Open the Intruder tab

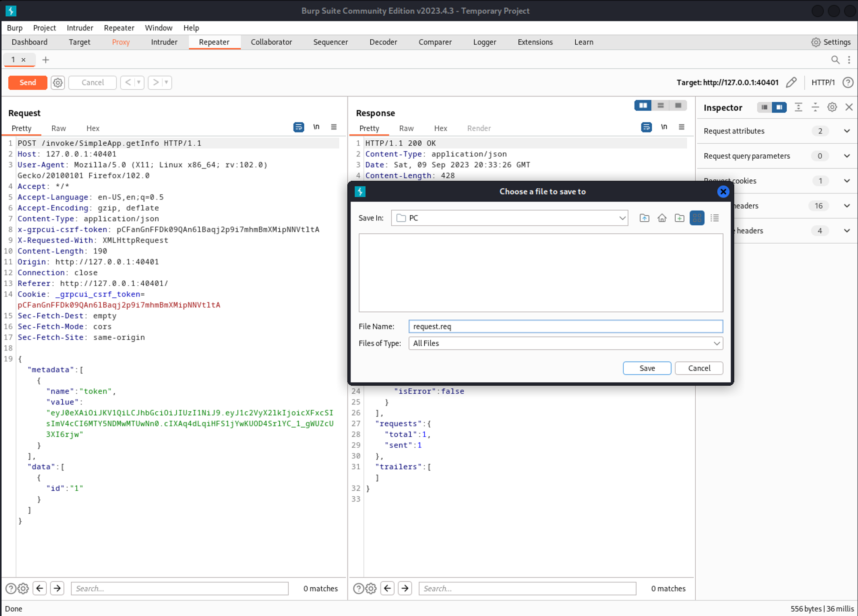pyautogui.click(x=164, y=42)
